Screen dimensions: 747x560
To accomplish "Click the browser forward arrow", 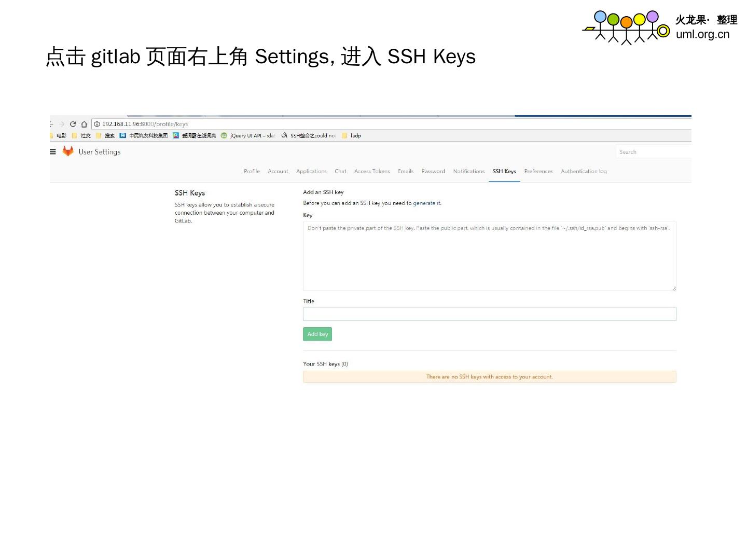I will (x=62, y=124).
